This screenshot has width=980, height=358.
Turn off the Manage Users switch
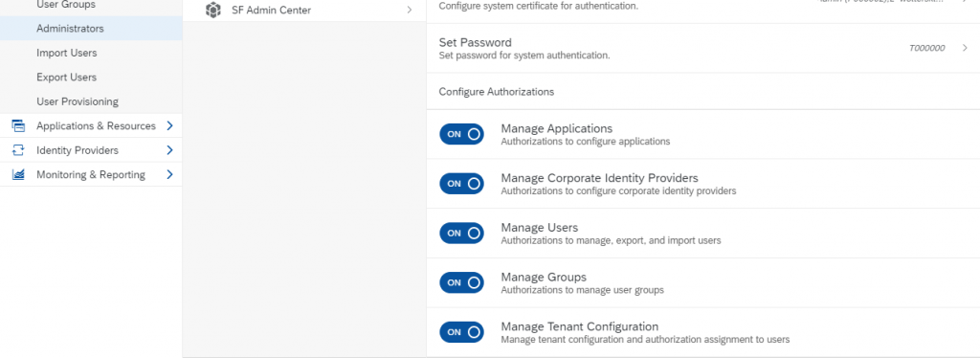tap(461, 233)
